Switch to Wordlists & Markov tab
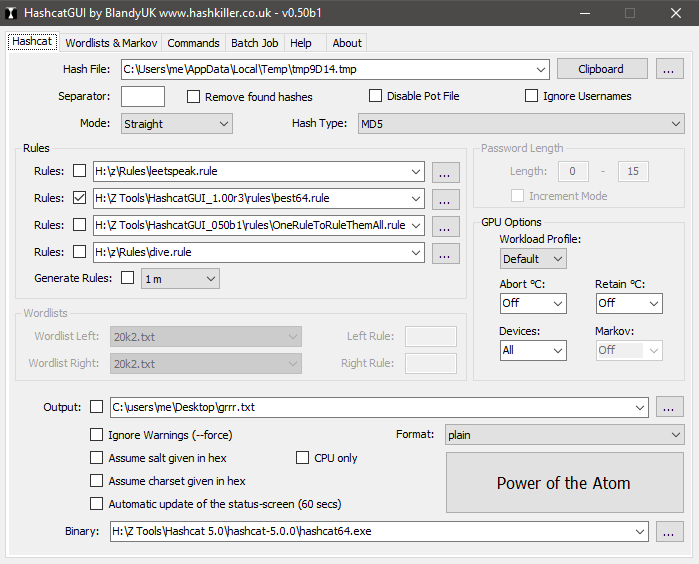The width and height of the screenshot is (699, 564). click(x=110, y=43)
